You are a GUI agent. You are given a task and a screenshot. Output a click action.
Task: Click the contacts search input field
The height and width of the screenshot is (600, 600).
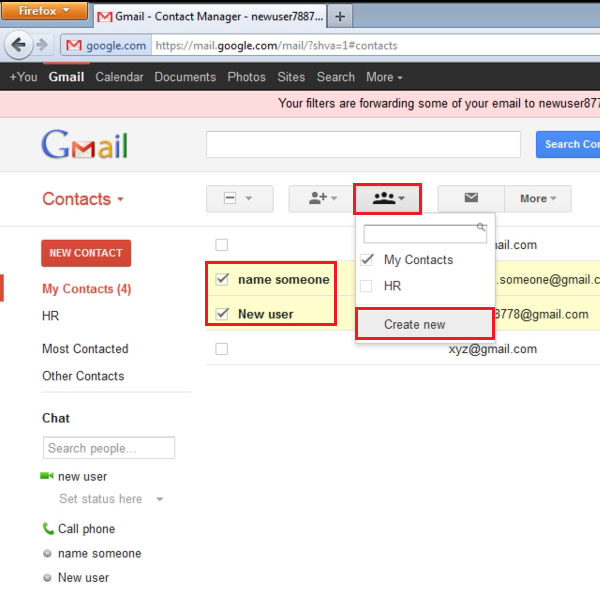coord(363,144)
